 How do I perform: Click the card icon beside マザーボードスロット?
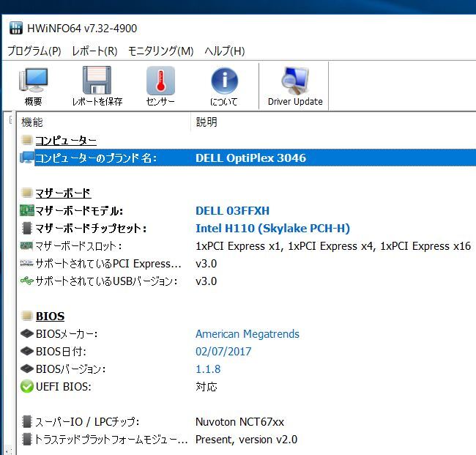(26, 245)
